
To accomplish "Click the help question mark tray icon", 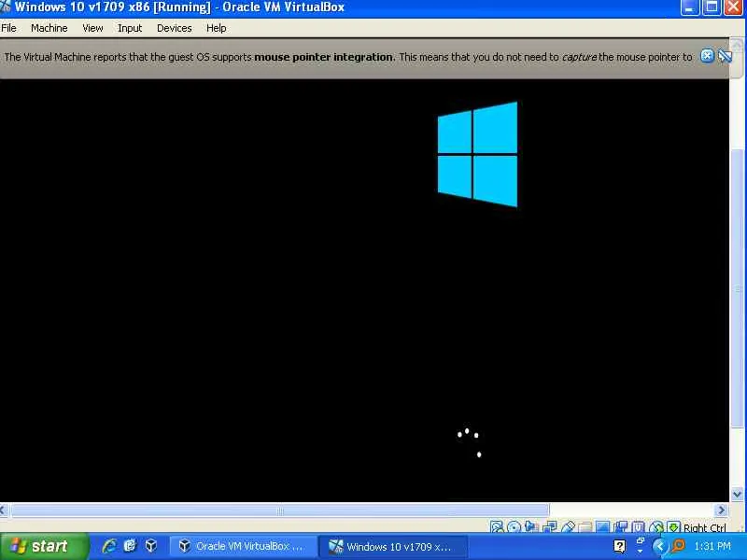I will [x=620, y=546].
